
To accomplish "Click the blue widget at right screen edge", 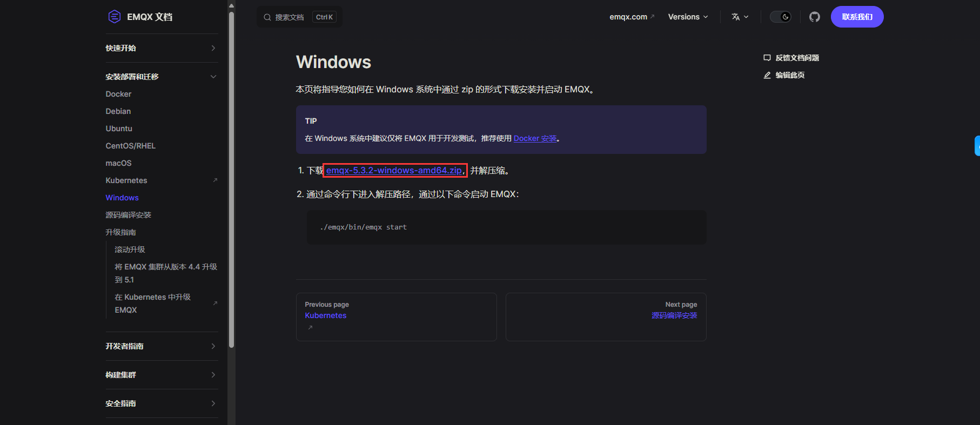I will coord(977,146).
